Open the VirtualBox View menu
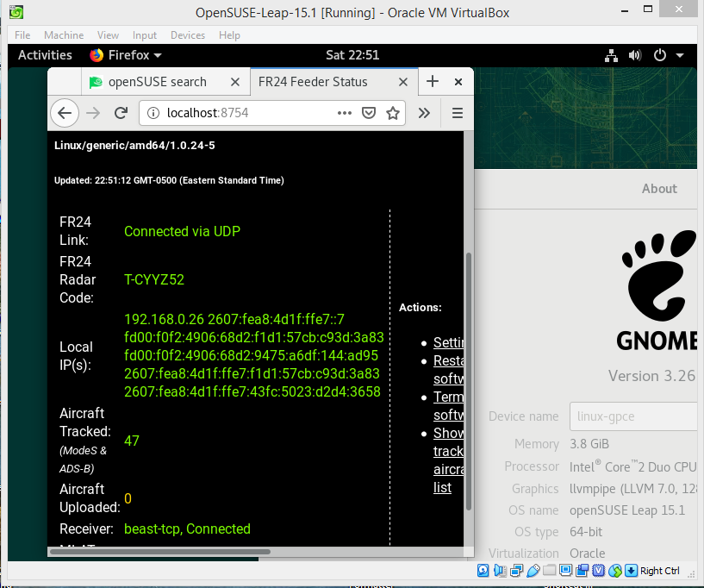The width and height of the screenshot is (704, 588). point(108,35)
